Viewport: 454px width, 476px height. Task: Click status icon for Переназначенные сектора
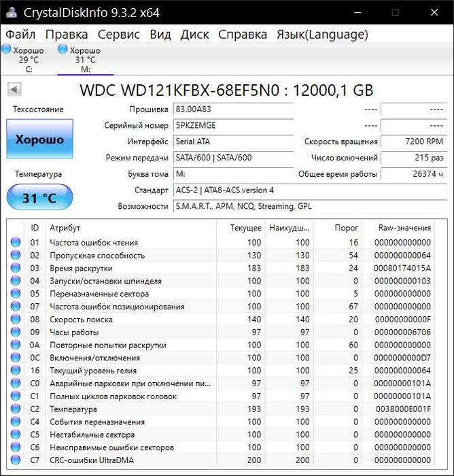tap(16, 293)
